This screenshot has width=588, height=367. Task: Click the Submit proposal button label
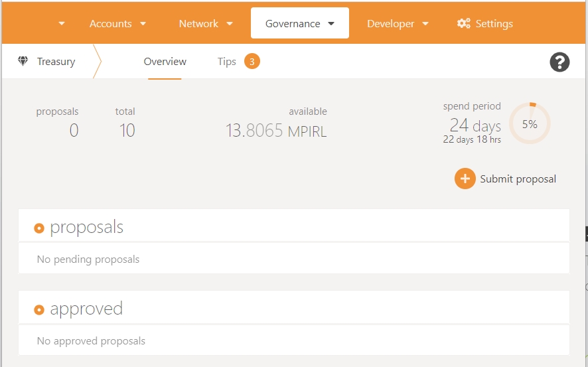tap(518, 179)
